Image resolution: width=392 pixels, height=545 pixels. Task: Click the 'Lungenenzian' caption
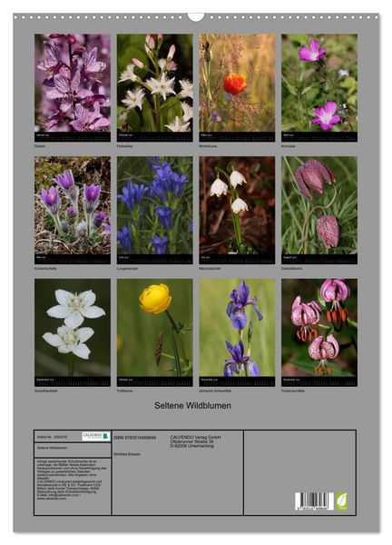point(127,269)
